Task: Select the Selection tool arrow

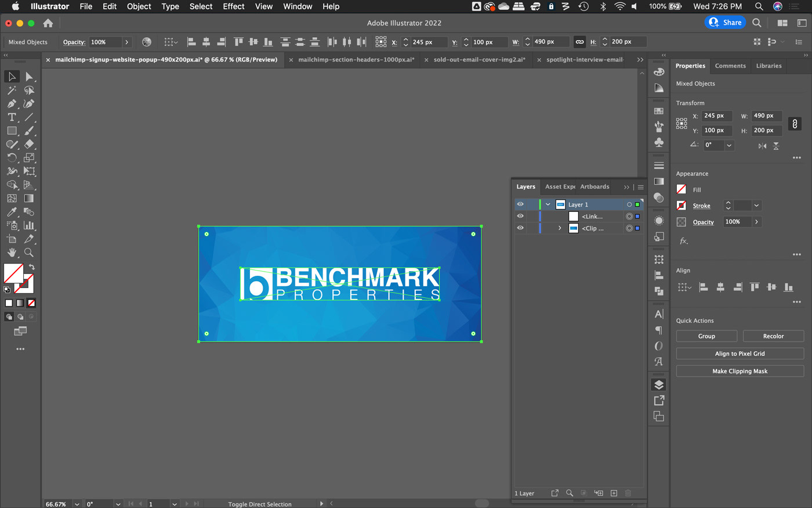Action: pyautogui.click(x=12, y=77)
